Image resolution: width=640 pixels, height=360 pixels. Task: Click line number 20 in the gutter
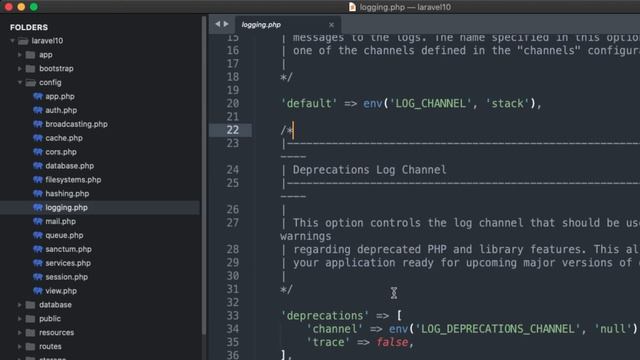233,103
